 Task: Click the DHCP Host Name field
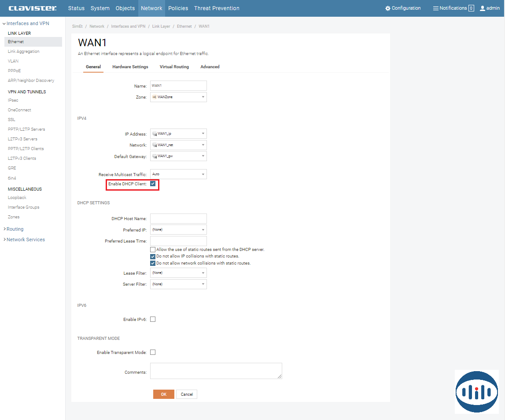[178, 218]
